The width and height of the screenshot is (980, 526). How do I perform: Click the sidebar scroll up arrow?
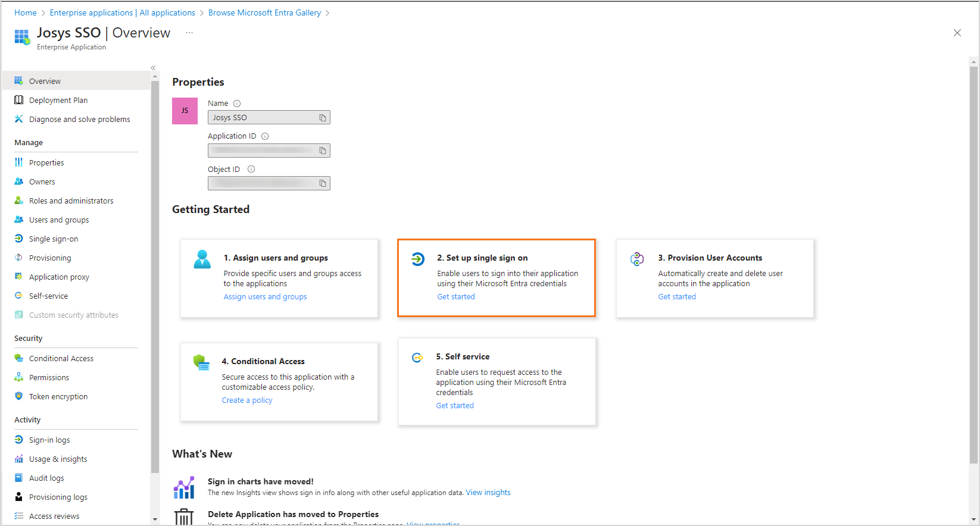155,76
